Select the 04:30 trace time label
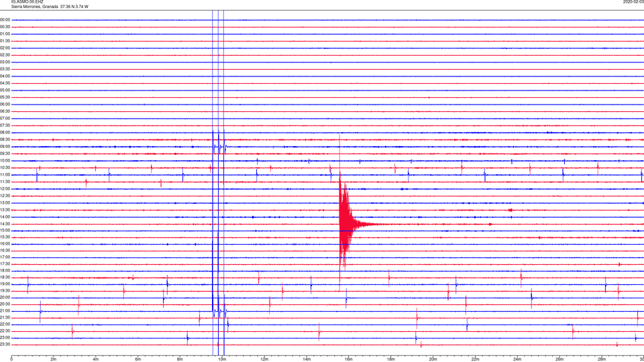Image resolution: width=644 pixels, height=362 pixels. coord(5,83)
